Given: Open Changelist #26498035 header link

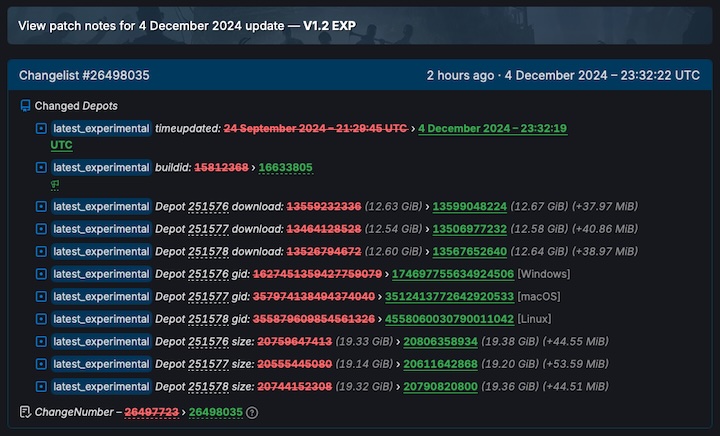Looking at the screenshot, I should coord(84,75).
